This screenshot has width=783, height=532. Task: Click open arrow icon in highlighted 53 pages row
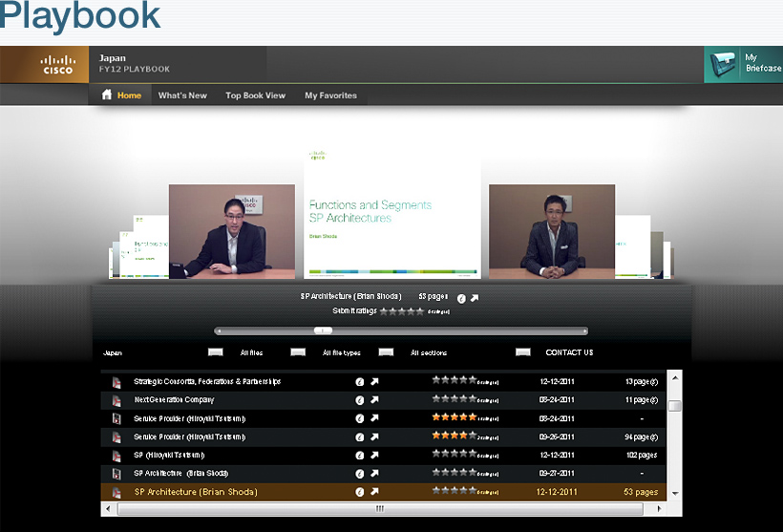pos(375,492)
